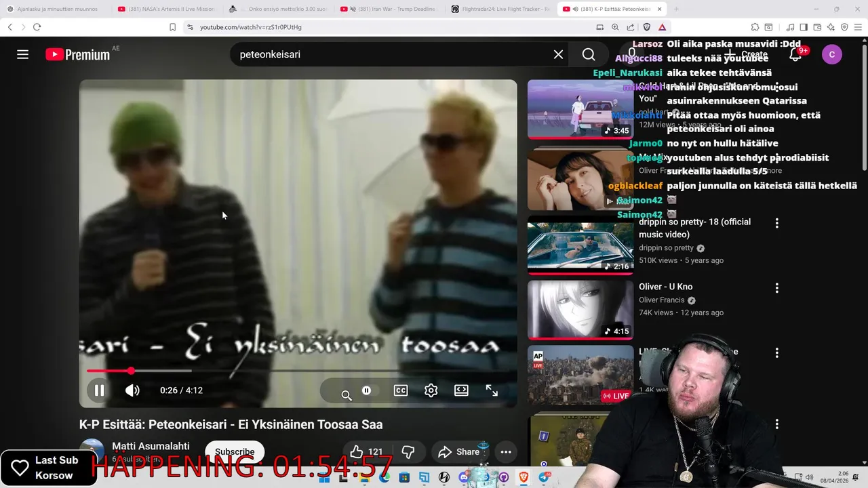Close the K-P Esittää YouTube tab

tap(659, 9)
